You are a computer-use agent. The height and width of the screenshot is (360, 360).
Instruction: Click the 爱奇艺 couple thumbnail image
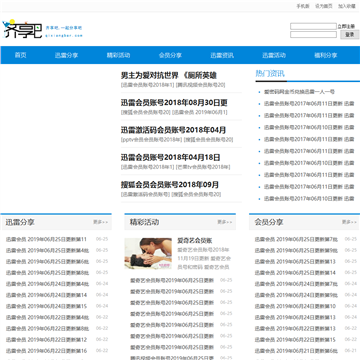point(148,253)
